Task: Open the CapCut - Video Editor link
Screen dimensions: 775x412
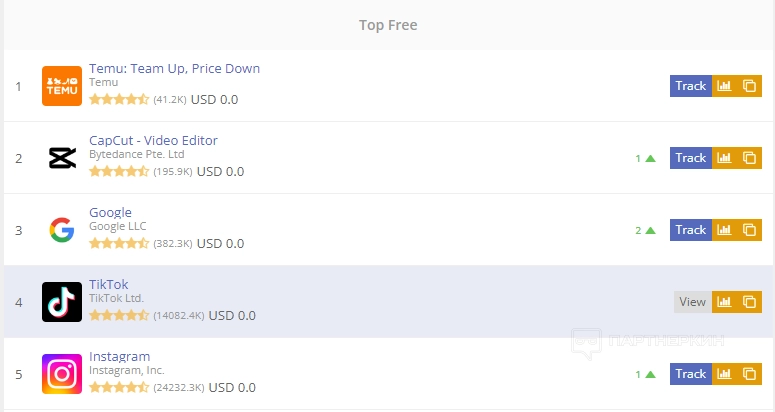Action: [153, 141]
